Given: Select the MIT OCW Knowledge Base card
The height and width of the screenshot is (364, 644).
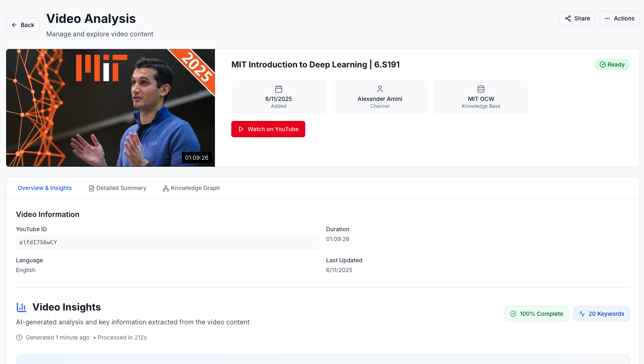Looking at the screenshot, I should [481, 97].
